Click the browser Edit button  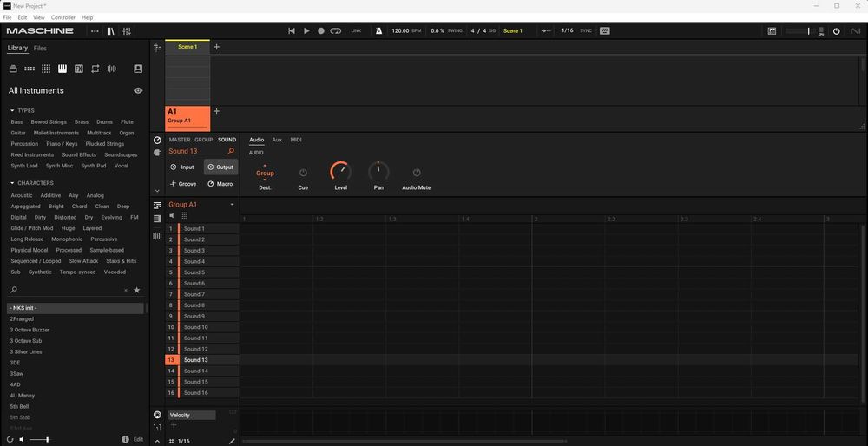point(138,439)
